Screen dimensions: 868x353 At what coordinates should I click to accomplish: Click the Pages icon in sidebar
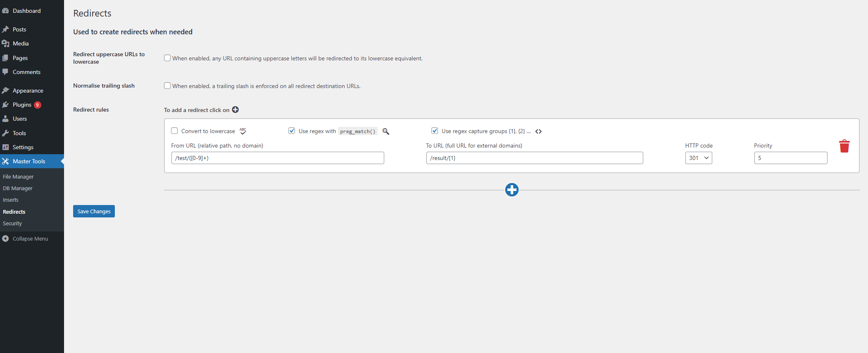[x=5, y=58]
